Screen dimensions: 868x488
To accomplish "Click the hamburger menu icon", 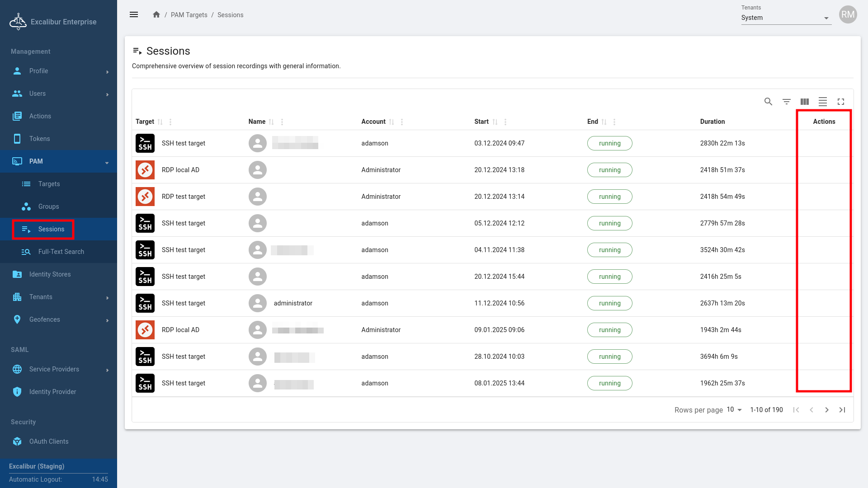I will click(x=134, y=15).
